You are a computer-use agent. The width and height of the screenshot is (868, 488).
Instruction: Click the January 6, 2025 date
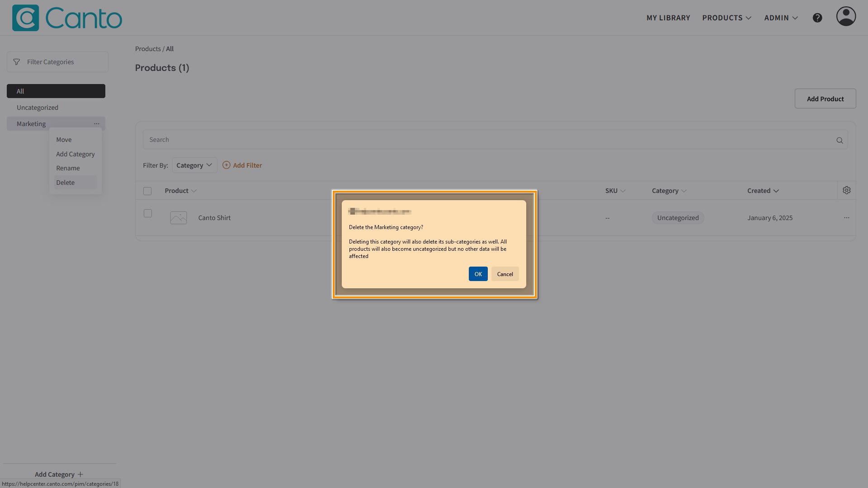pos(770,218)
